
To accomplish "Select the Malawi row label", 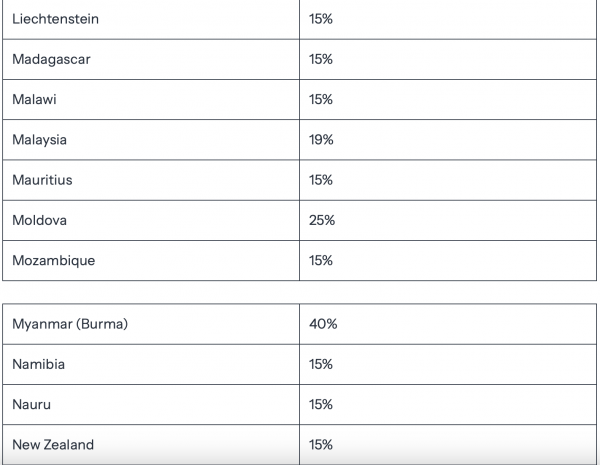I will [x=34, y=100].
